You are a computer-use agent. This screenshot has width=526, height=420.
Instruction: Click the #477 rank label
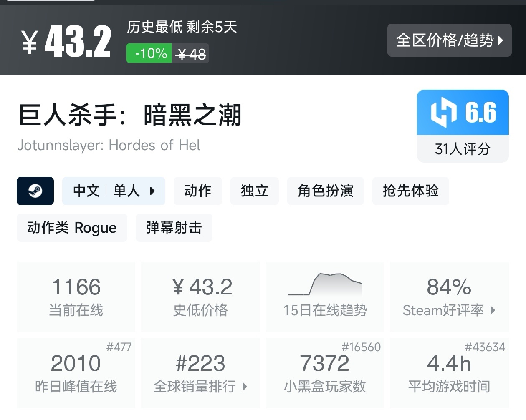tap(119, 347)
